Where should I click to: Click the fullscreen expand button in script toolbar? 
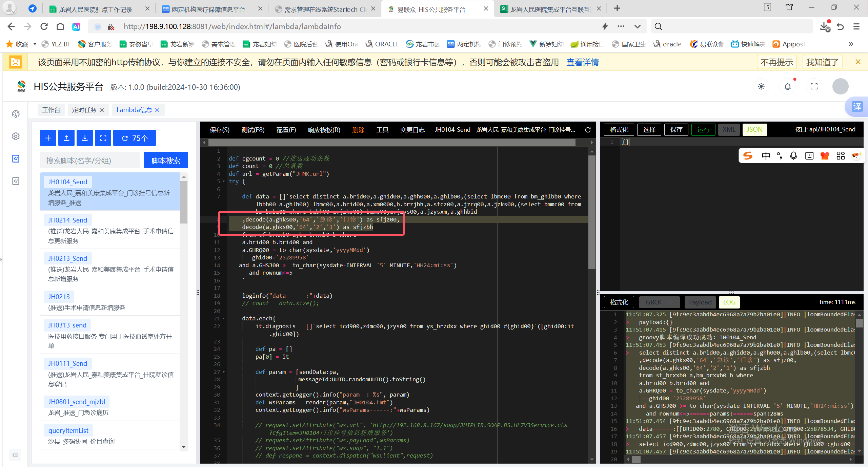(103, 138)
